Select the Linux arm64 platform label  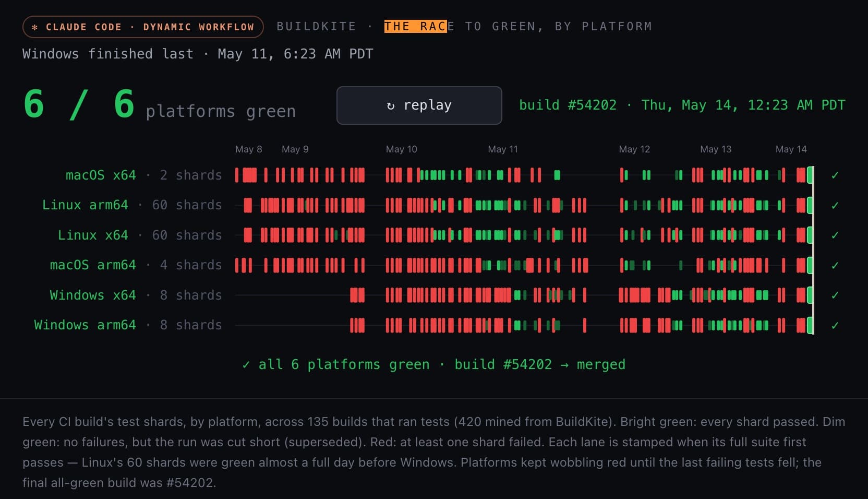(x=85, y=205)
